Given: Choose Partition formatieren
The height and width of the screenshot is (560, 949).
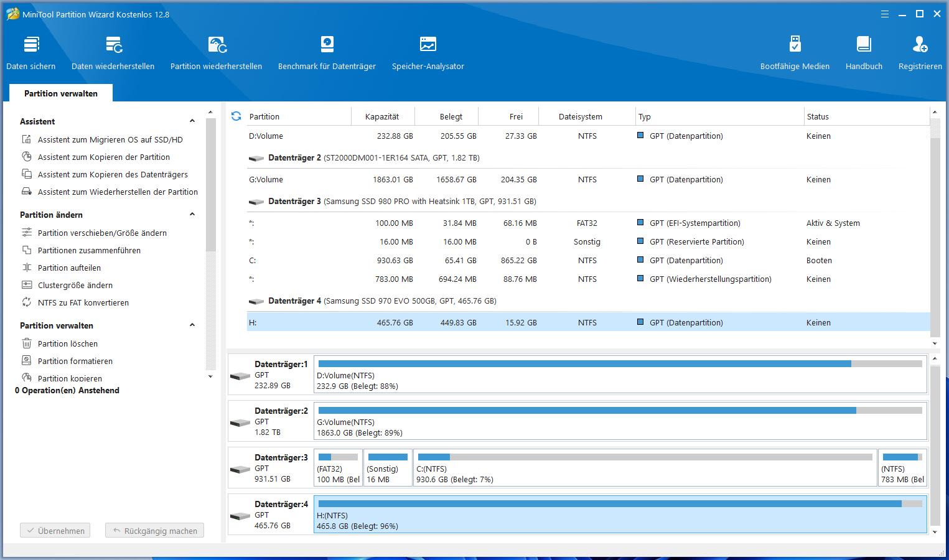Looking at the screenshot, I should [75, 362].
